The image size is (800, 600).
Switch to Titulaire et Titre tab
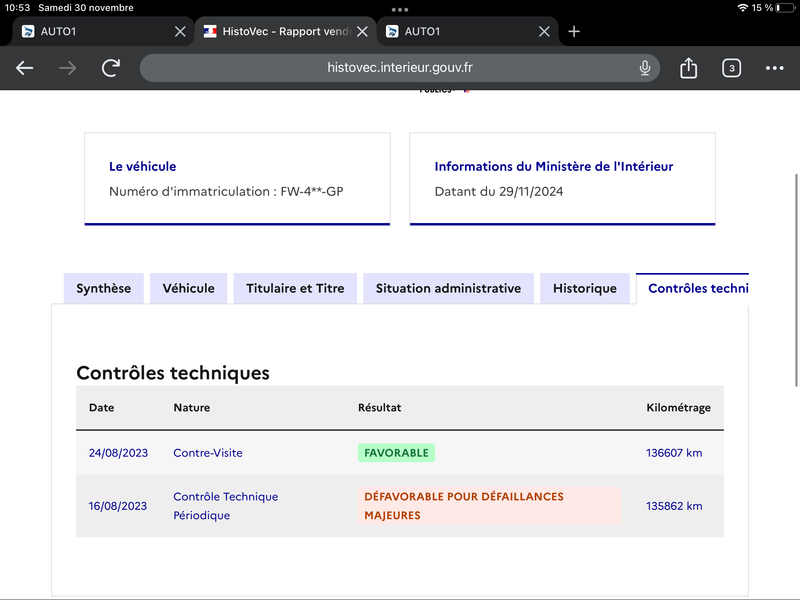pos(295,288)
